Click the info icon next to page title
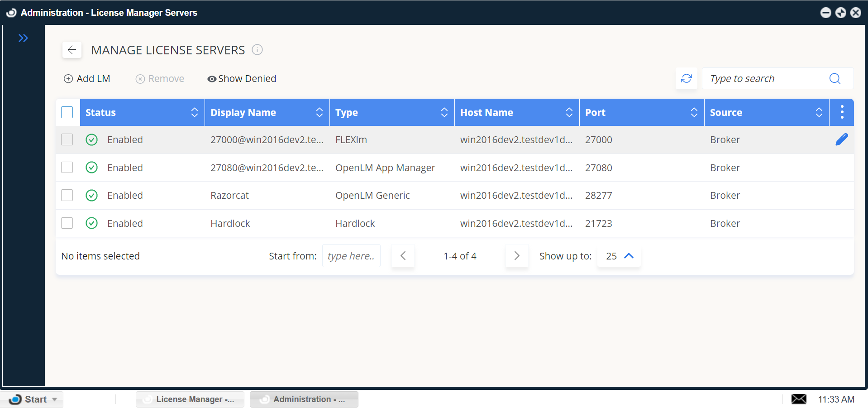 tap(257, 50)
